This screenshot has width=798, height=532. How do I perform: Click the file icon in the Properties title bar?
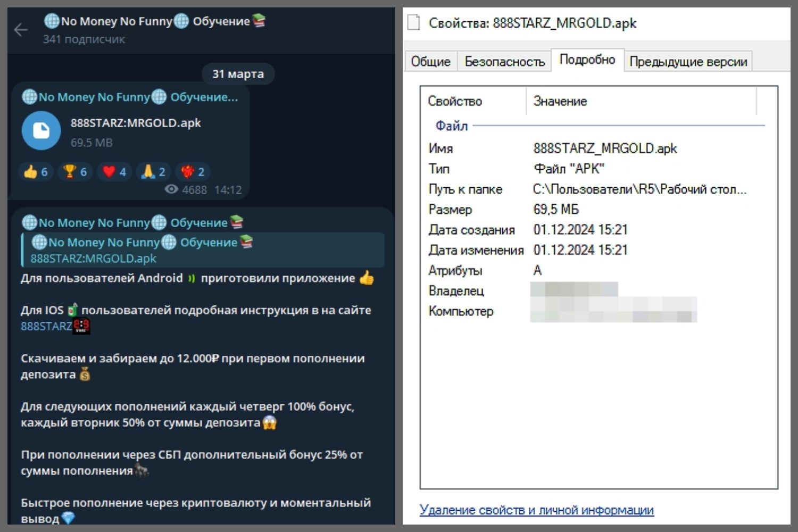[x=413, y=23]
